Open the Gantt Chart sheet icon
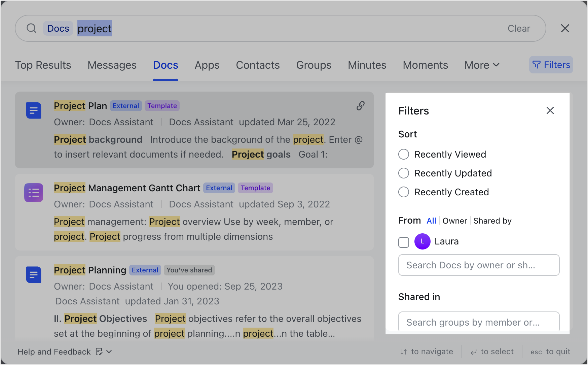This screenshot has height=365, width=588. point(34,193)
